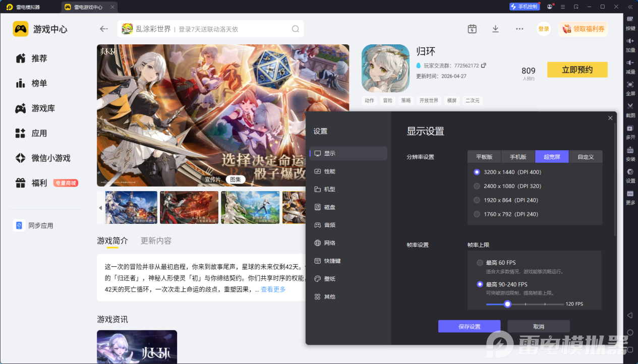This screenshot has width=638, height=364.
Task: Switch to 游戏简介 tab
Action: coord(112,240)
